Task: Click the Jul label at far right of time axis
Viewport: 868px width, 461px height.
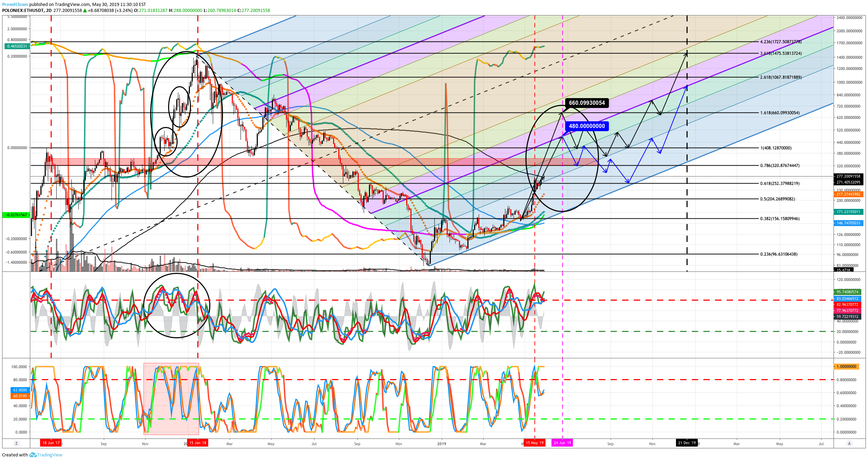Action: pyautogui.click(x=821, y=444)
